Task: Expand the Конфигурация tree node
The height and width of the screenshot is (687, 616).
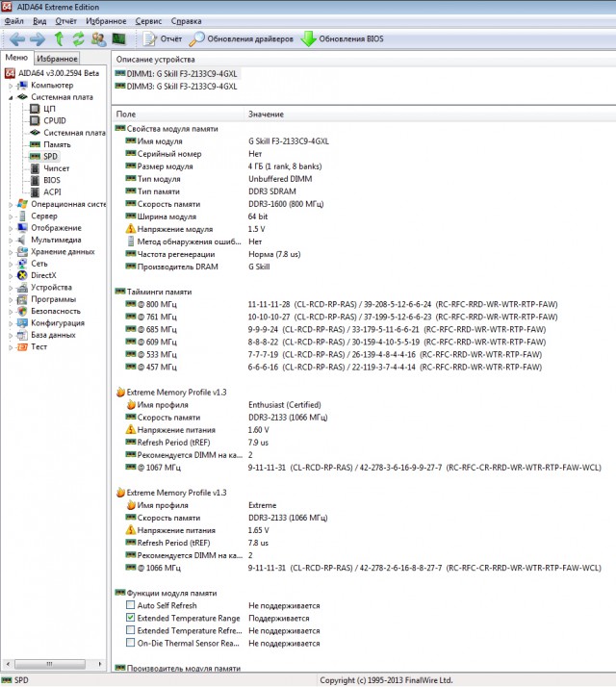Action: click(11, 323)
